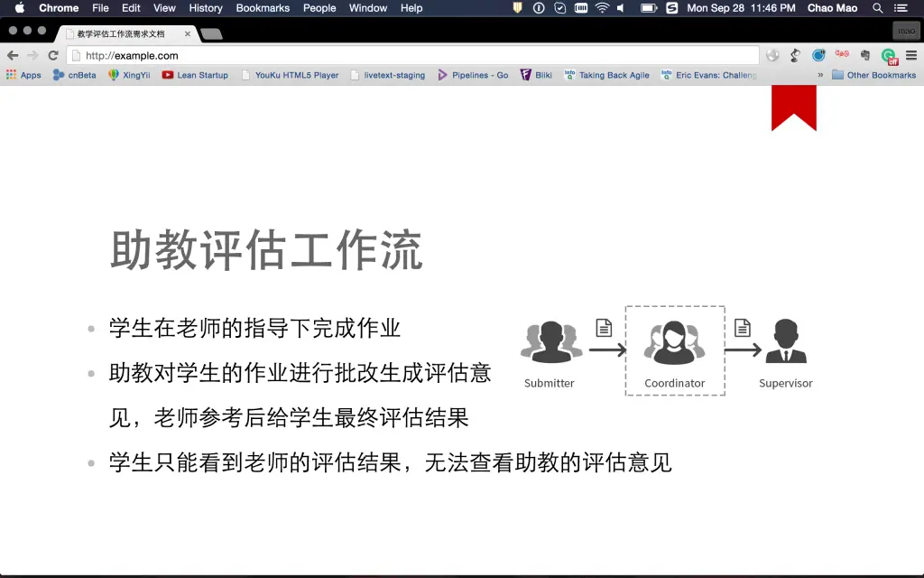Open the Edit menu

tap(131, 7)
